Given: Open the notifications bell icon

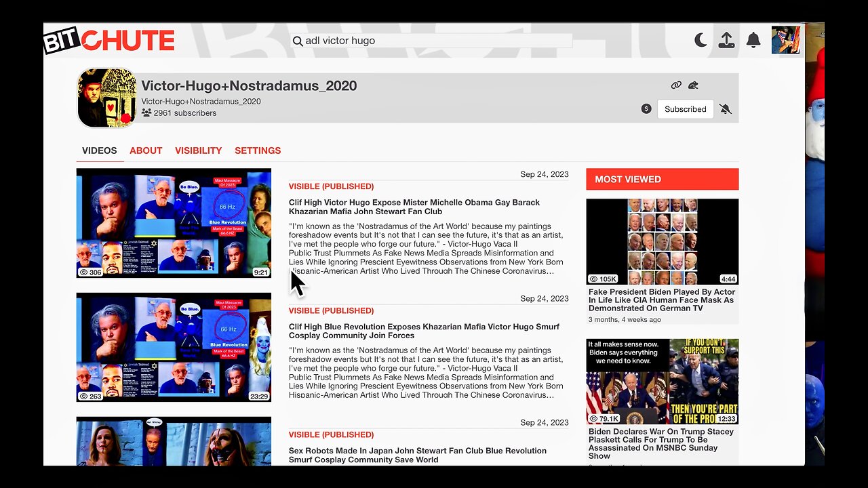Looking at the screenshot, I should coord(753,40).
